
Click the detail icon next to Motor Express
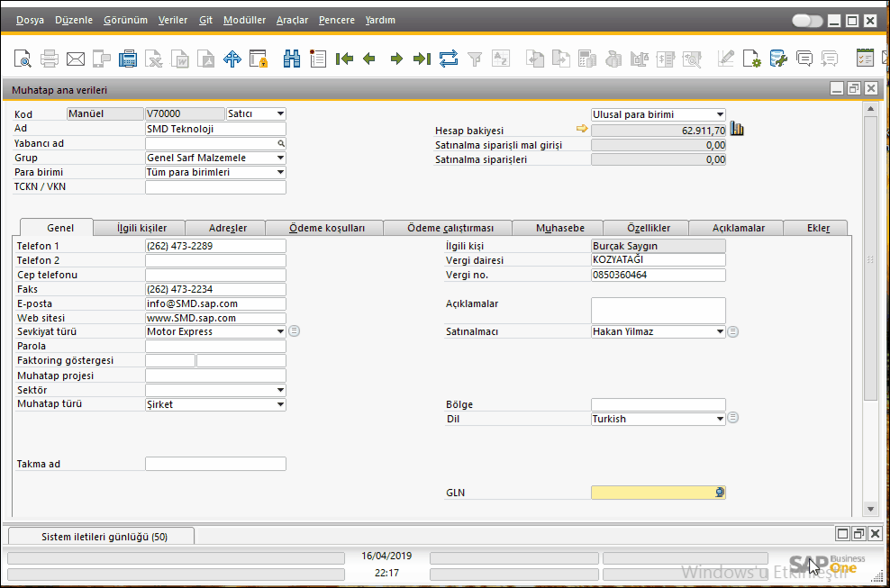294,331
